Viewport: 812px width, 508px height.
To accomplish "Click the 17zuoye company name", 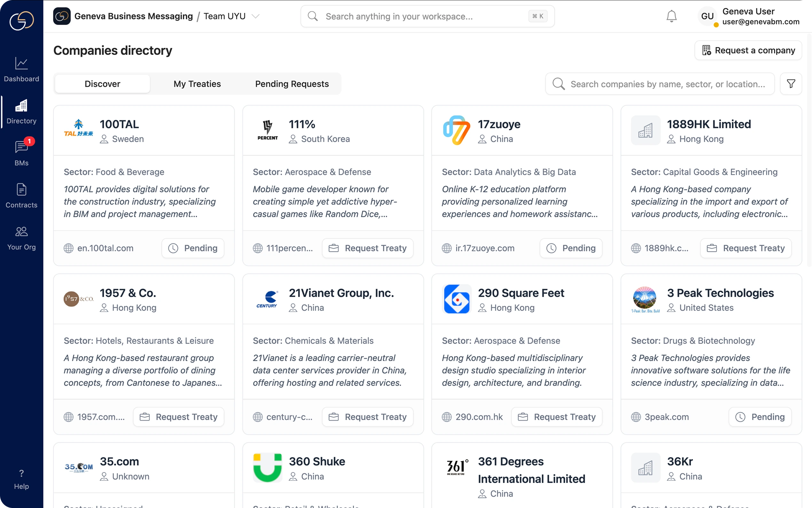I will coord(499,124).
